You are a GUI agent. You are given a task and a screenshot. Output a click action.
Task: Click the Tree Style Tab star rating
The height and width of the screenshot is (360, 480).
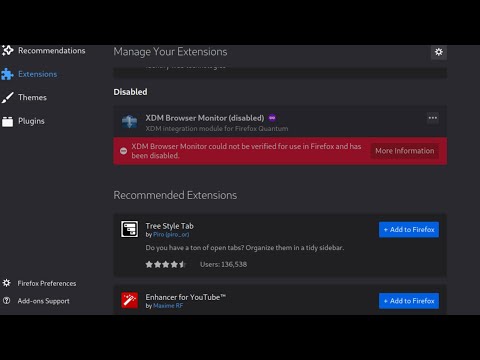pyautogui.click(x=165, y=264)
